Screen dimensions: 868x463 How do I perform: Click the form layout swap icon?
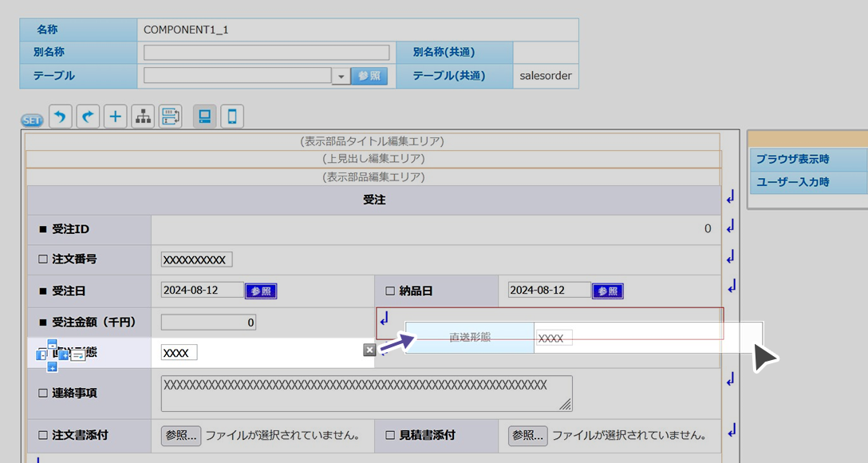[171, 117]
